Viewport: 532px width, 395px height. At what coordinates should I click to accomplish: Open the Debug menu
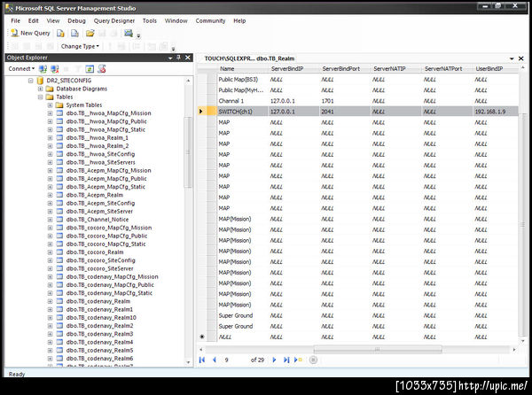coord(76,20)
